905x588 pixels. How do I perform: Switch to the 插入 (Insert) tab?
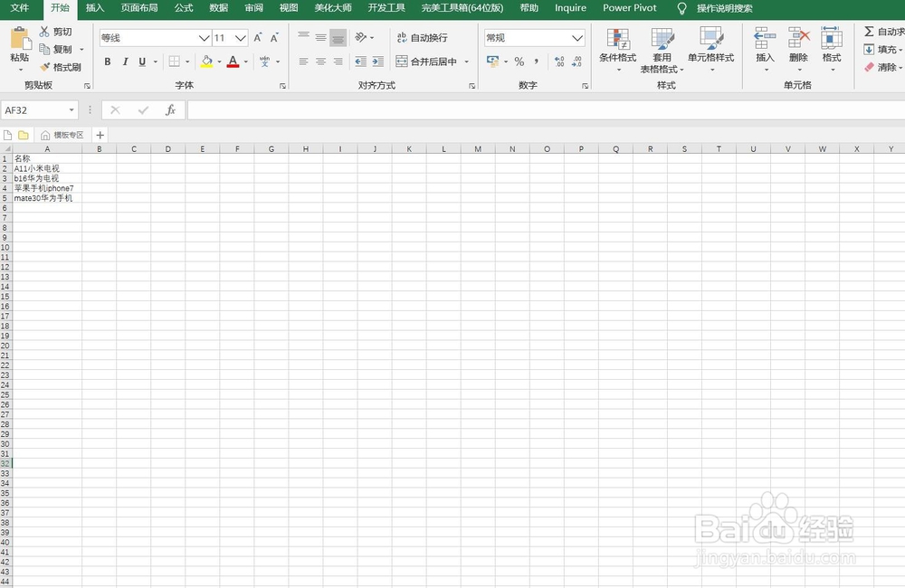pos(95,8)
